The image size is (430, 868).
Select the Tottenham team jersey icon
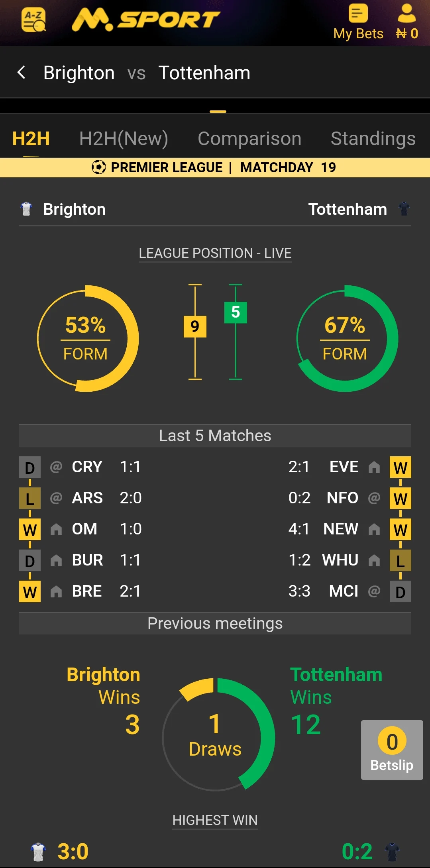[x=404, y=209]
